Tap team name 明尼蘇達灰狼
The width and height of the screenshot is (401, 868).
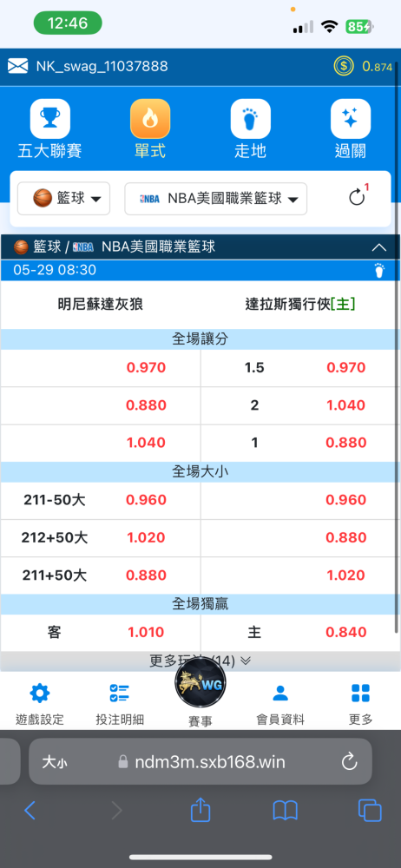(x=101, y=304)
